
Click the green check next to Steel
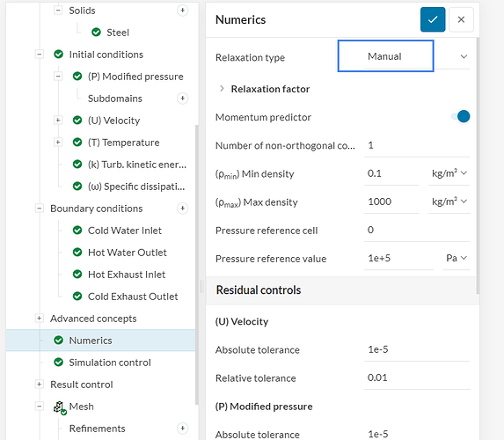pyautogui.click(x=96, y=33)
